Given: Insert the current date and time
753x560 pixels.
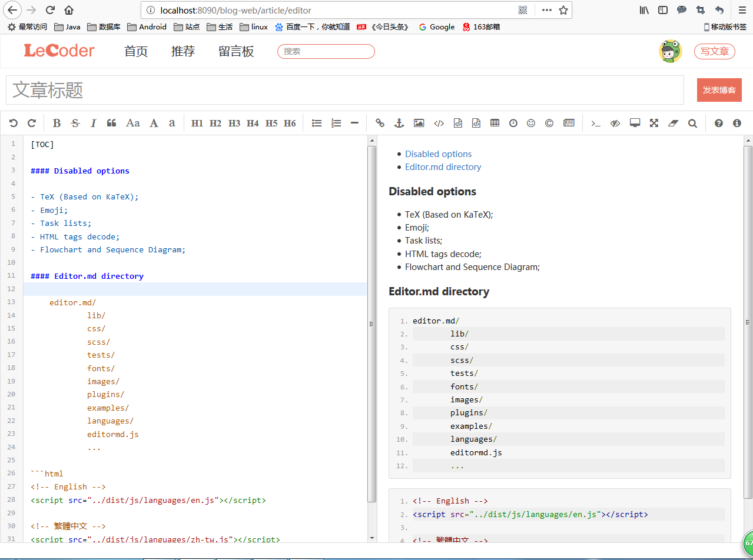Looking at the screenshot, I should (513, 123).
